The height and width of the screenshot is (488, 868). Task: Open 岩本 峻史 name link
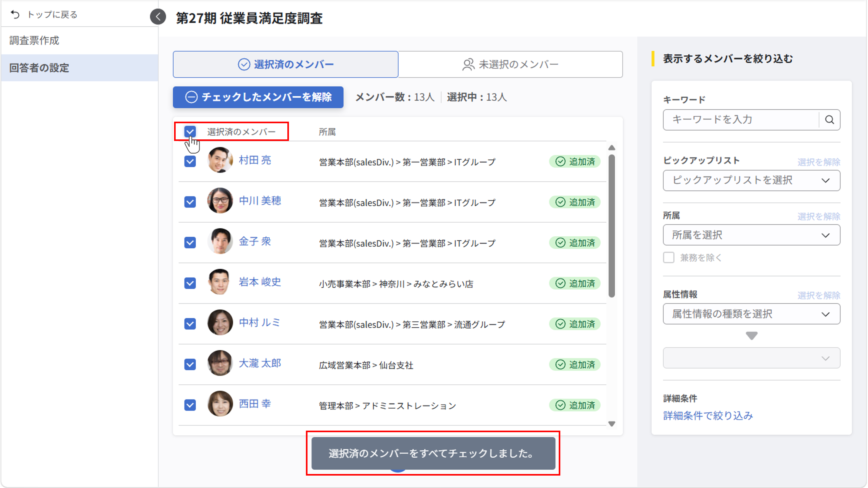(260, 282)
